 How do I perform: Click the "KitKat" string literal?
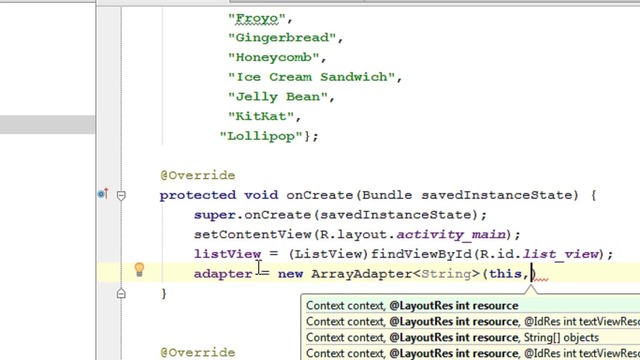(x=261, y=116)
